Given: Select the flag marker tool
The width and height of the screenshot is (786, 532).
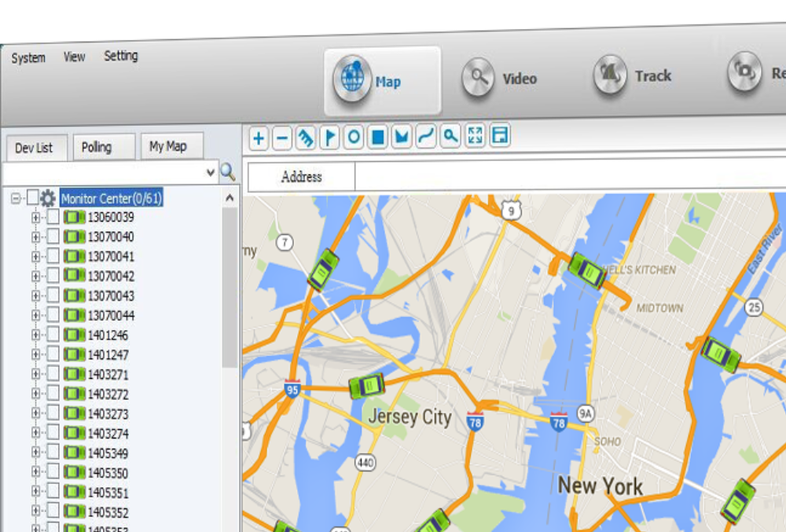Looking at the screenshot, I should [330, 137].
